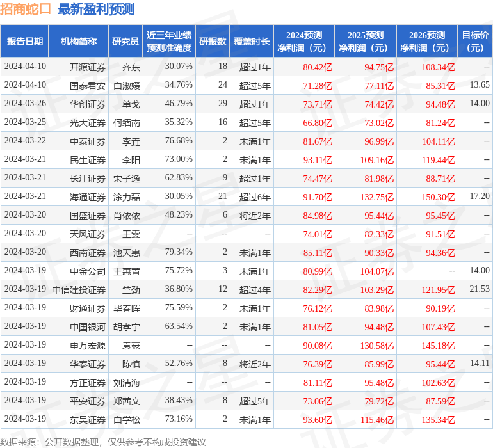The width and height of the screenshot is (493, 448).
Task: Click target price 14.11
Action: [480, 363]
